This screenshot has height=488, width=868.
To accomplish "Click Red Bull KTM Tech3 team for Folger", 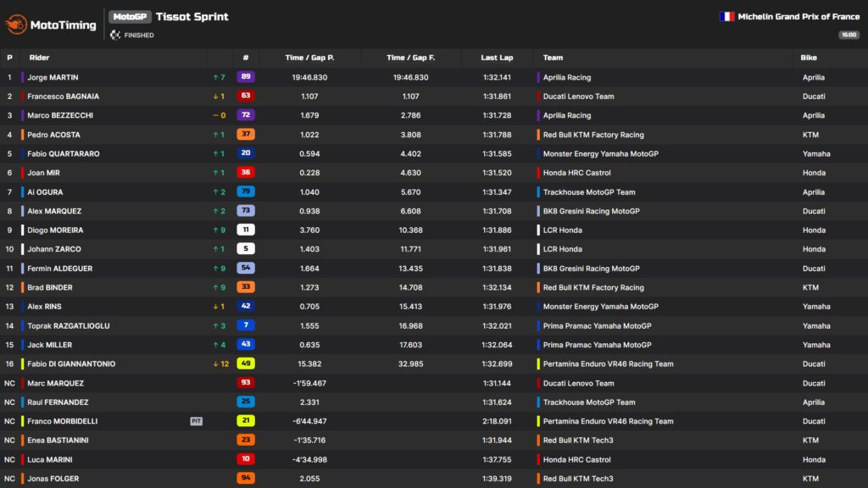I will [578, 479].
